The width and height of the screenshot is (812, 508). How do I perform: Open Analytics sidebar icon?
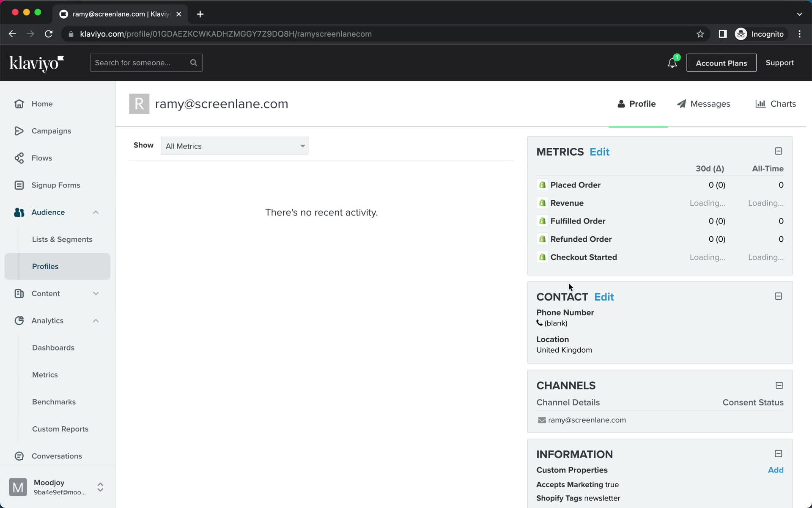click(x=19, y=320)
